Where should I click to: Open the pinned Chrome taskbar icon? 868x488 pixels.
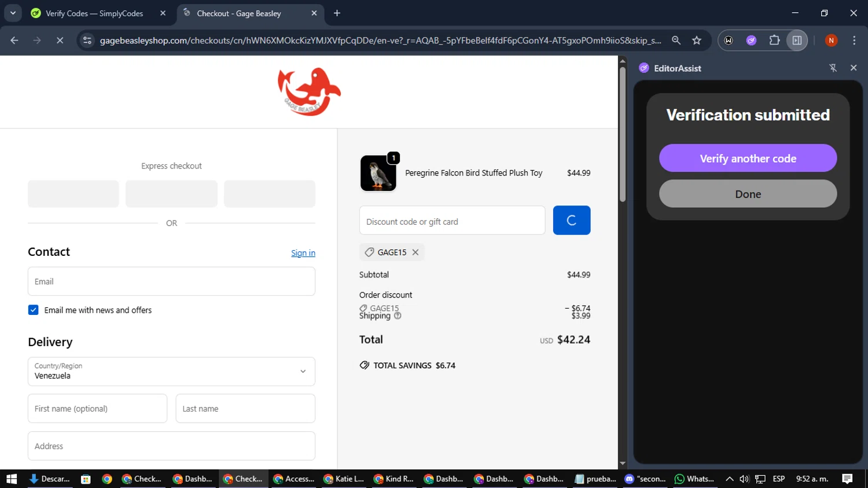(x=107, y=479)
